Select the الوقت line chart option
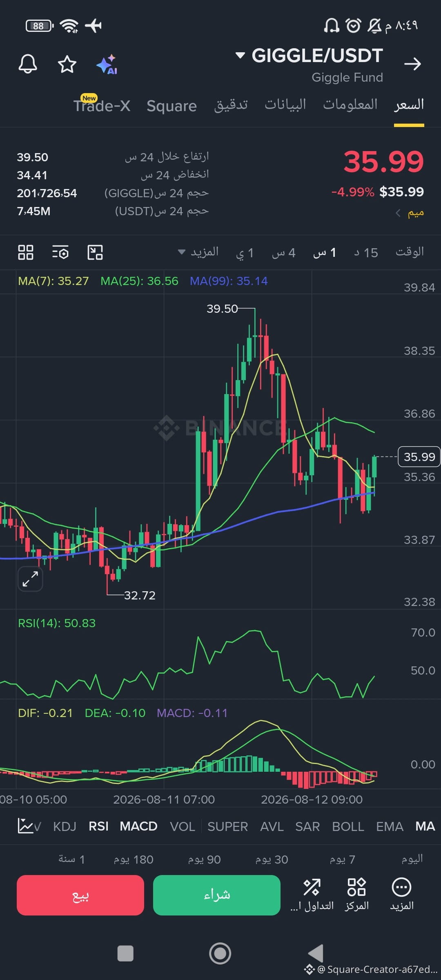This screenshot has height=980, width=441. pyautogui.click(x=410, y=252)
